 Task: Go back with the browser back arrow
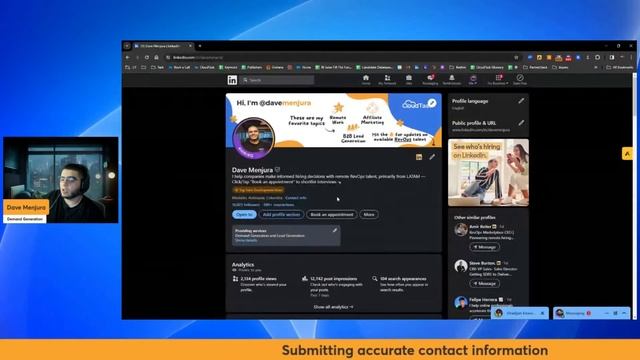point(127,58)
